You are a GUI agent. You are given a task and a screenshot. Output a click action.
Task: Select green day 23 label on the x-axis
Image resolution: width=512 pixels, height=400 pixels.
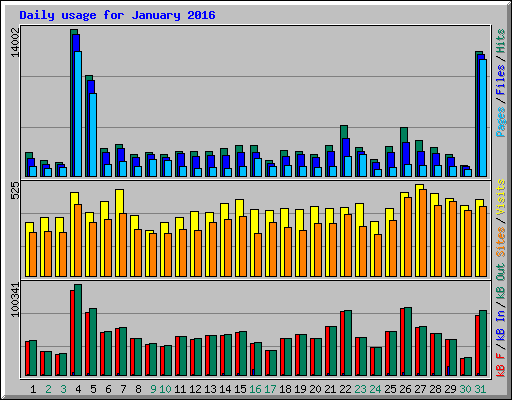click(x=360, y=389)
